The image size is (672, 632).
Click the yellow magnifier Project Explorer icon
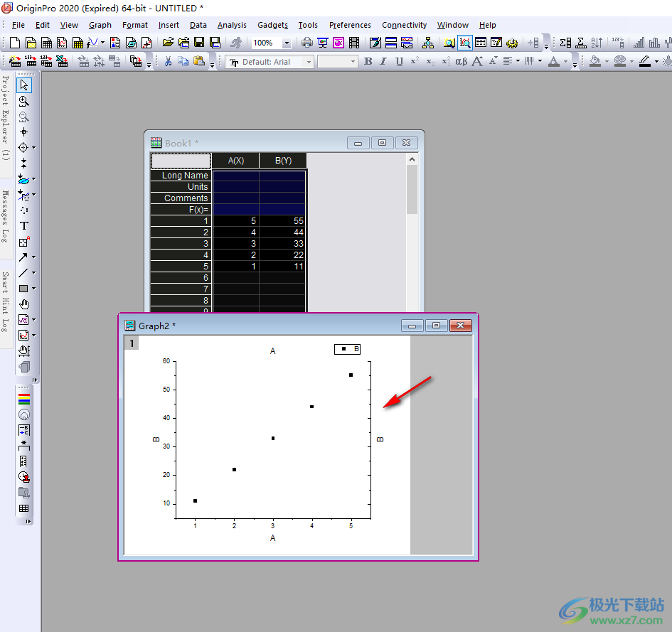pyautogui.click(x=449, y=43)
